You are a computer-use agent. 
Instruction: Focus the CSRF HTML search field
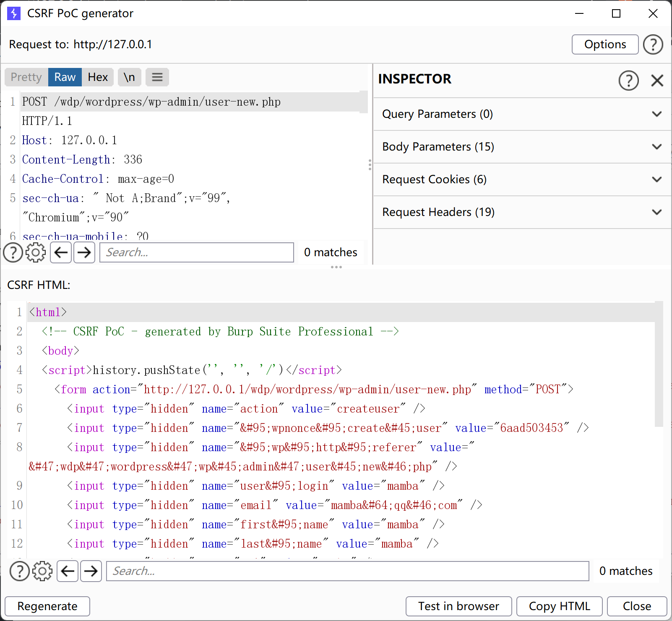tap(348, 571)
